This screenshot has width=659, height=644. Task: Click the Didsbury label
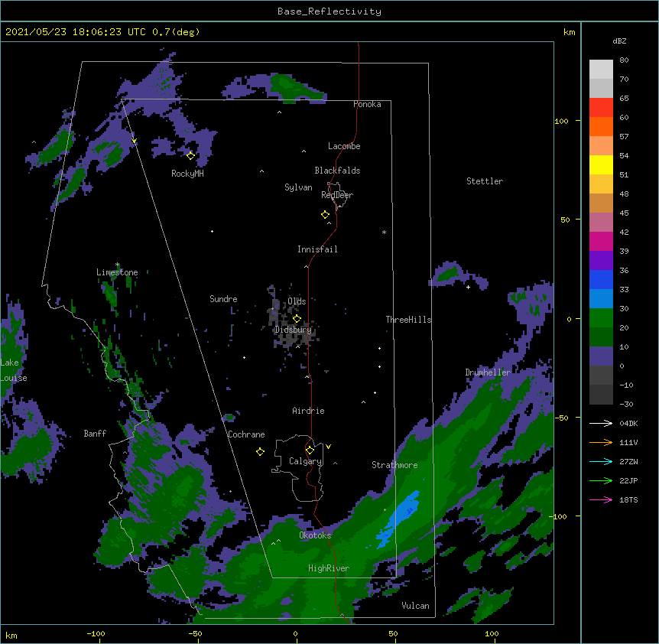[294, 330]
